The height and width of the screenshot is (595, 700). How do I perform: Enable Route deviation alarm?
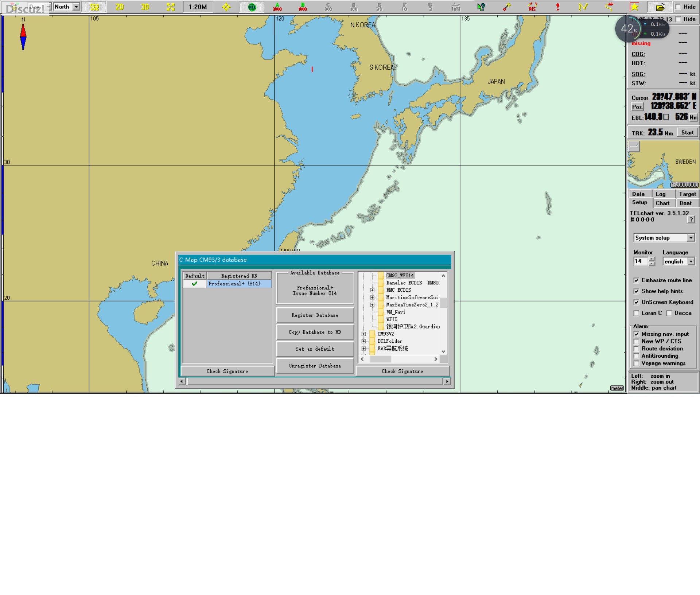[x=636, y=349]
